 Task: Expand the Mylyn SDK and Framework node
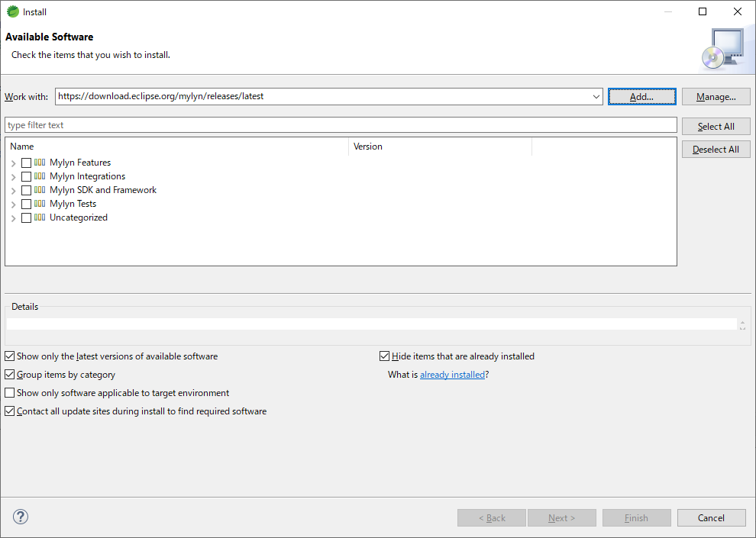[x=14, y=191]
